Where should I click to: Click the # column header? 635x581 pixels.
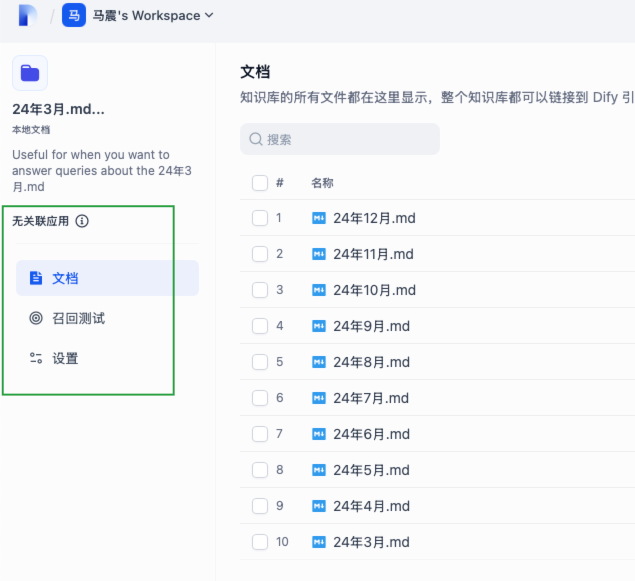279,183
